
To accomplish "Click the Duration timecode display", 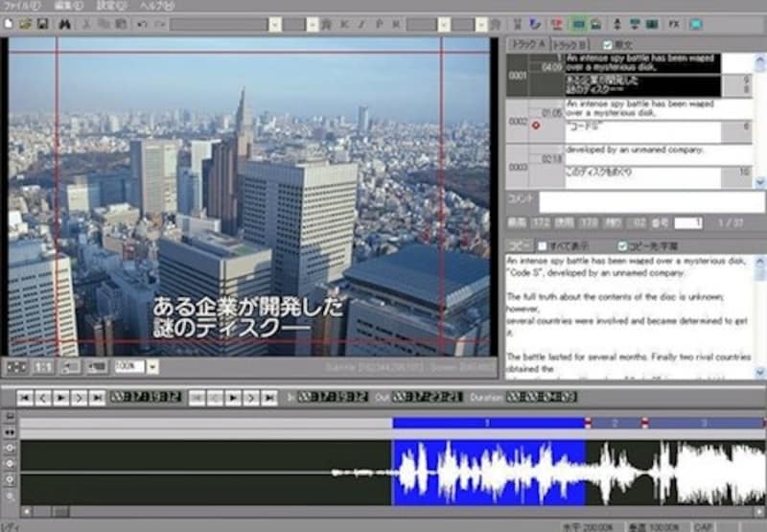I will coord(542,397).
